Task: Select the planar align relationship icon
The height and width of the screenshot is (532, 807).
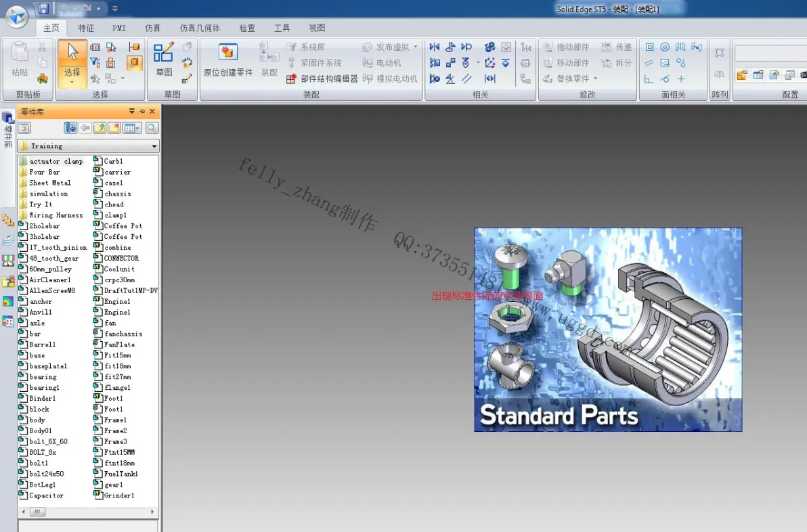Action: click(435, 63)
